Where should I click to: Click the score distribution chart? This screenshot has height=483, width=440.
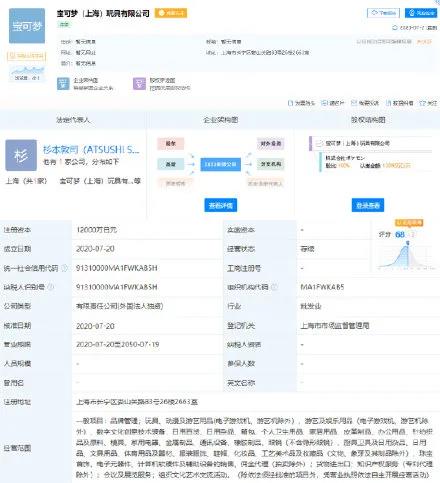(407, 256)
